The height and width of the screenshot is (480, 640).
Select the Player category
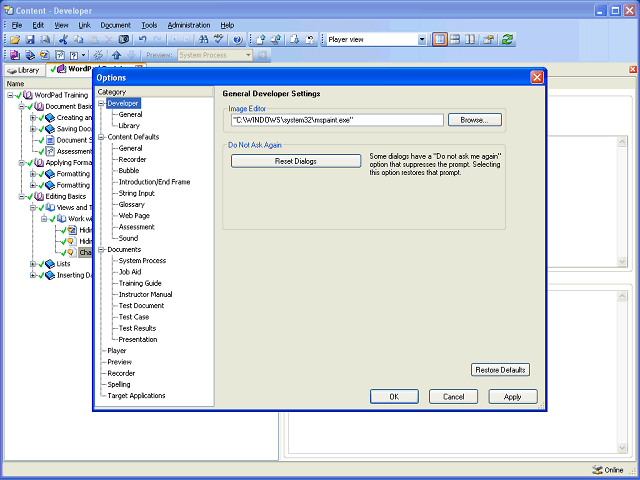[x=117, y=351]
